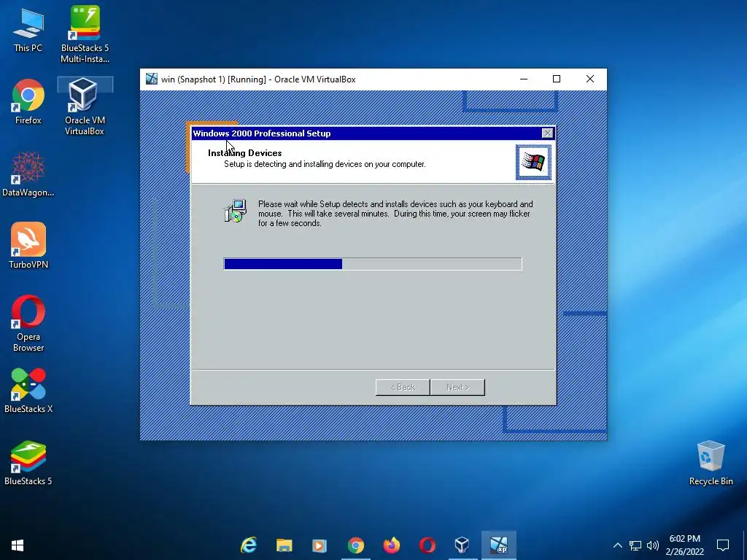The image size is (747, 560).
Task: Click the VirtualBox window title bar icon
Action: [x=152, y=79]
